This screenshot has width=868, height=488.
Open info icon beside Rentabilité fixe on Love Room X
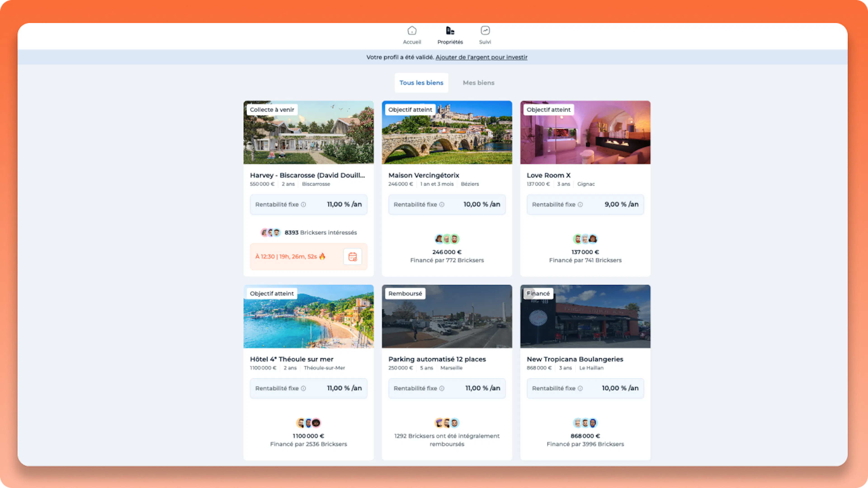[580, 204]
